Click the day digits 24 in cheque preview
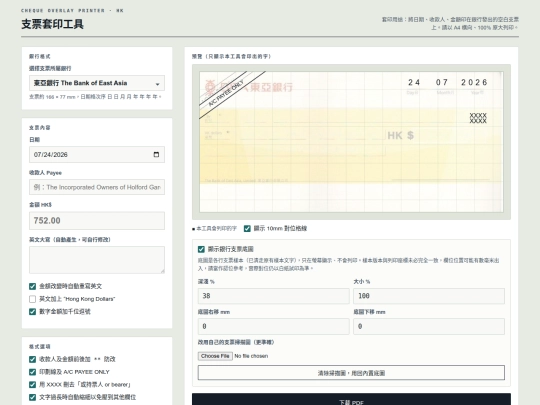 pyautogui.click(x=414, y=82)
